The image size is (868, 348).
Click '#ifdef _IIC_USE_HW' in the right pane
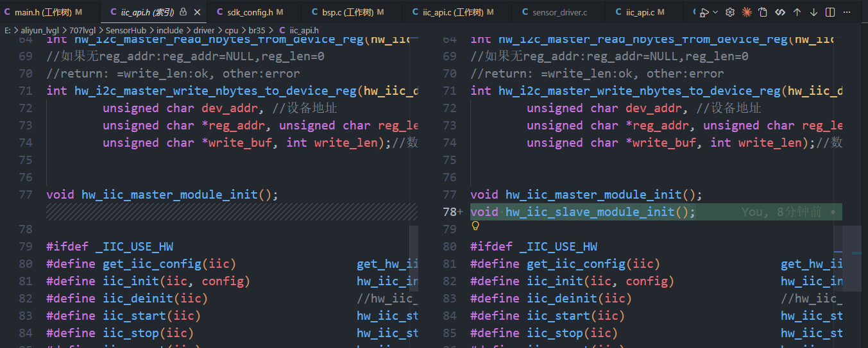[534, 247]
